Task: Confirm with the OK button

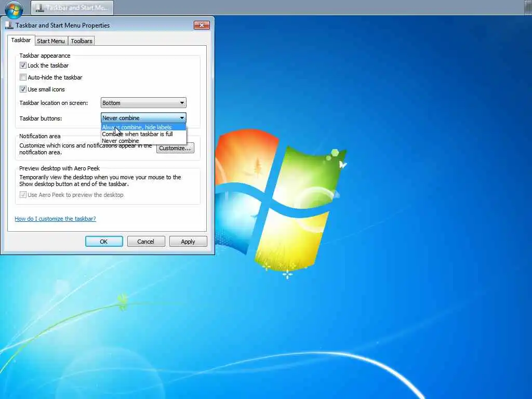Action: (104, 242)
